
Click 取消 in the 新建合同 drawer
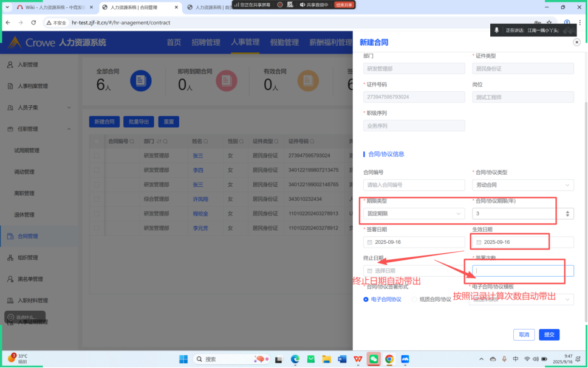pos(524,335)
